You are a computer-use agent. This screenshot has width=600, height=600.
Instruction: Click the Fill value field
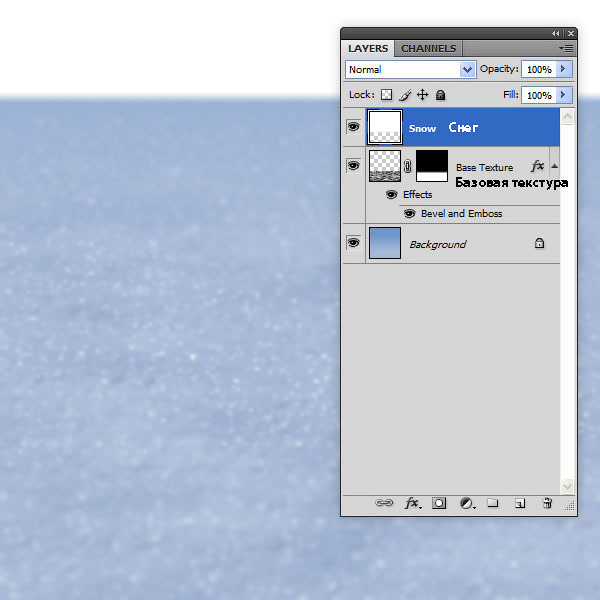tap(539, 95)
